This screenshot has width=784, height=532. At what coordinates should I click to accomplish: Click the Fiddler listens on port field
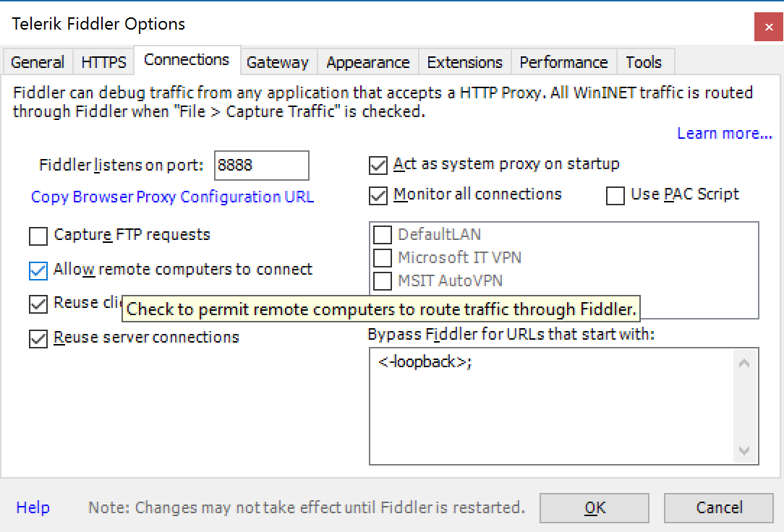[261, 166]
